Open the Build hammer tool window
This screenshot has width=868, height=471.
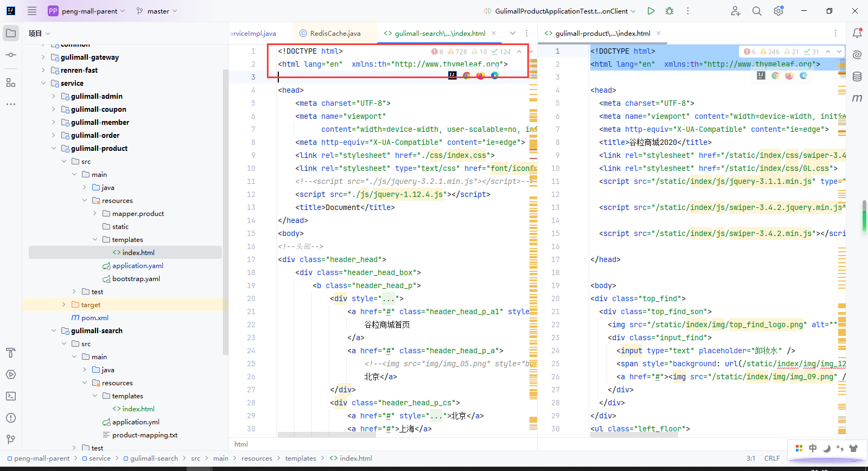(11, 353)
